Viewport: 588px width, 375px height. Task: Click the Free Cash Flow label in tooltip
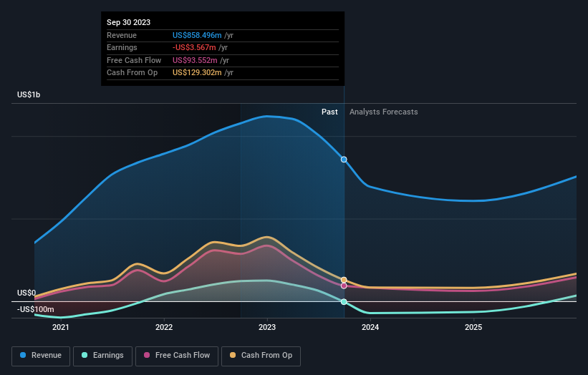point(134,60)
